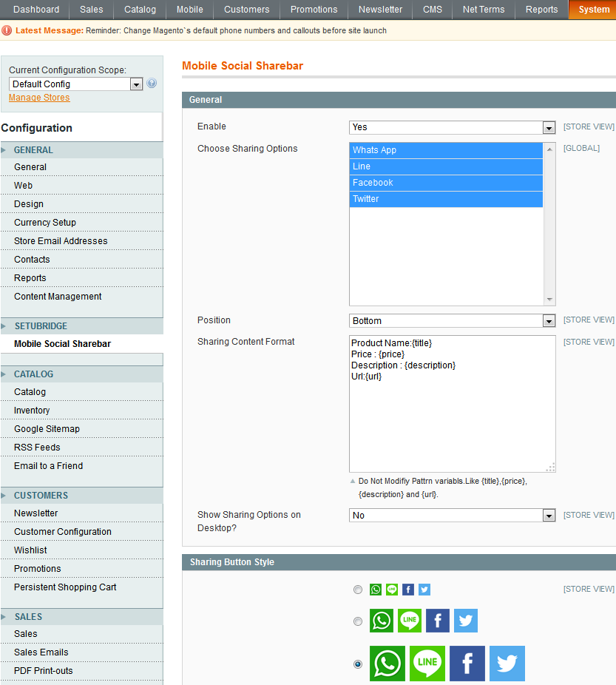Open the Catalog menu in top navigation

click(x=140, y=10)
